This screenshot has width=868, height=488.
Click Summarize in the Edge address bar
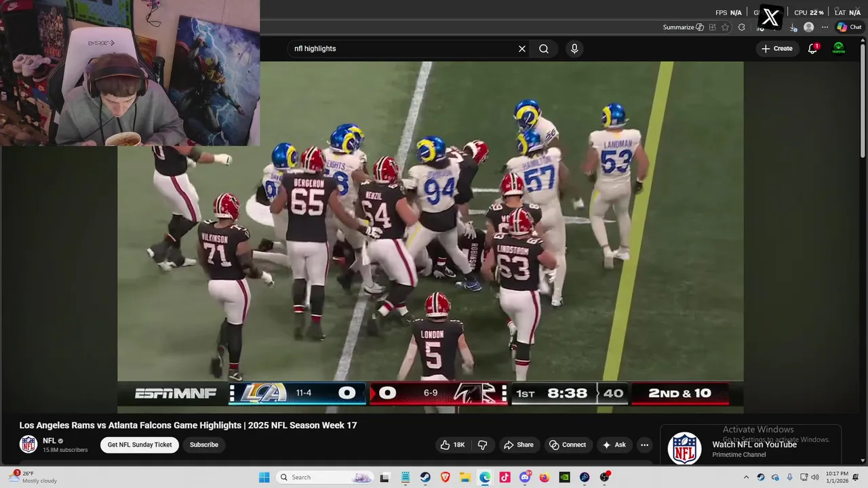(683, 27)
